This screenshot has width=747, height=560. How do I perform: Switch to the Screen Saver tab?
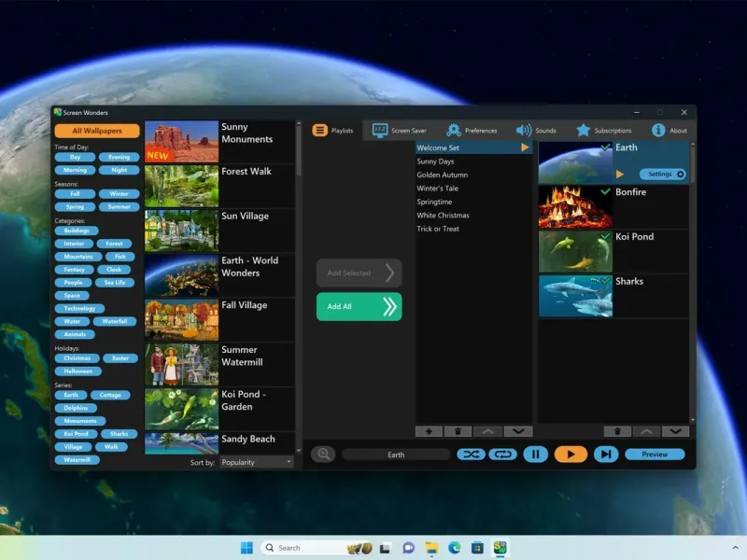[x=400, y=131]
